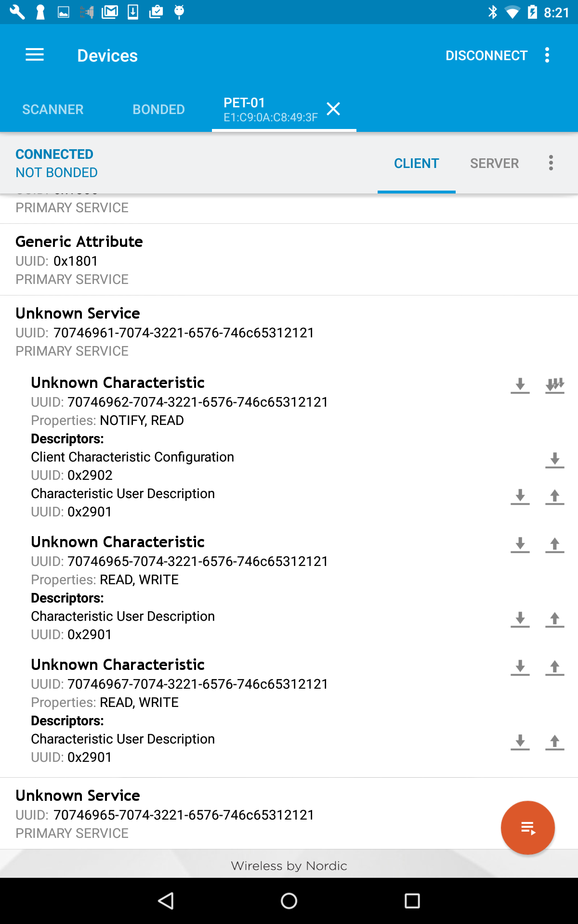Tap the orange macro floating button

click(528, 828)
